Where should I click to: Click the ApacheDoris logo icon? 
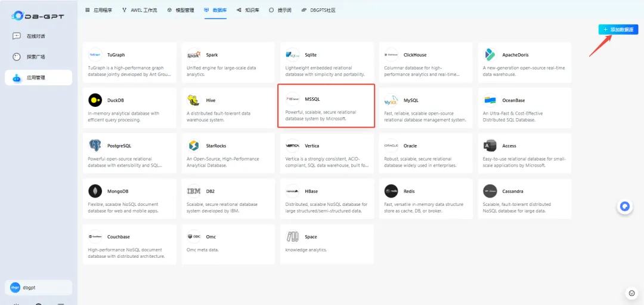click(490, 54)
